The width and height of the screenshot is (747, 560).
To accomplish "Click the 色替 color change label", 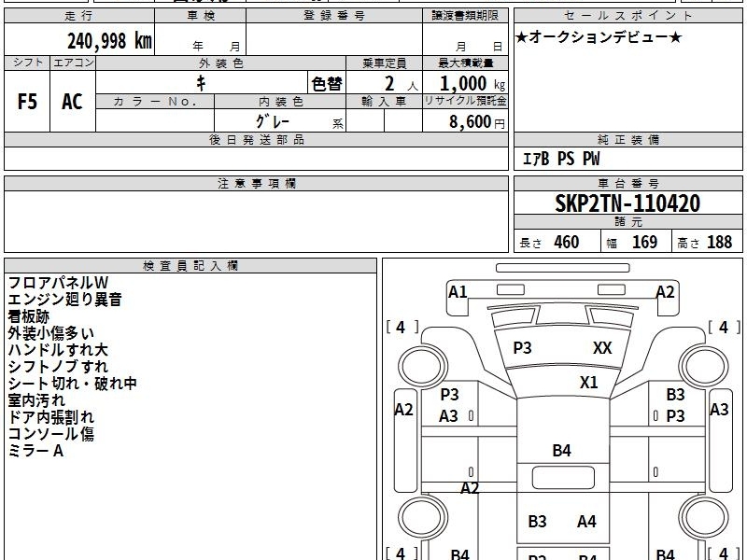I will point(327,84).
